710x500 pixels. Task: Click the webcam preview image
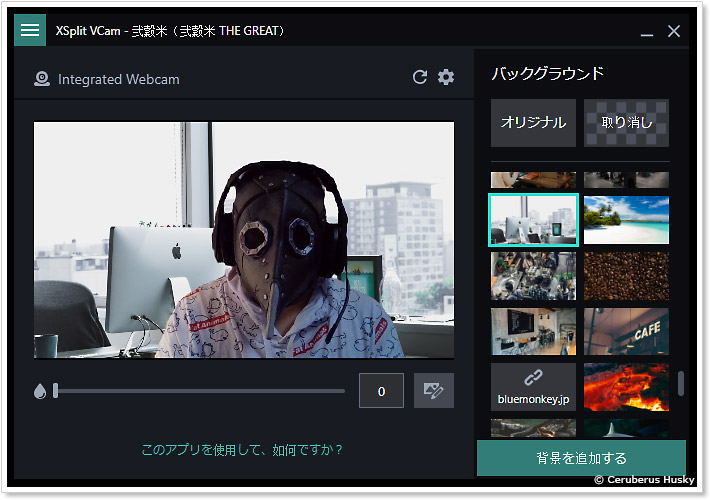point(244,240)
